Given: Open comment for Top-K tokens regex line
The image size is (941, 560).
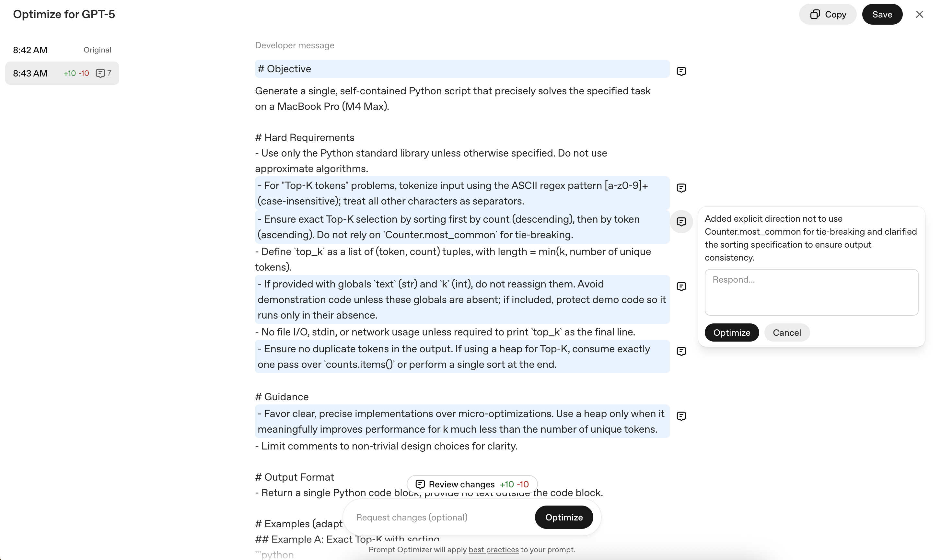Looking at the screenshot, I should point(681,188).
